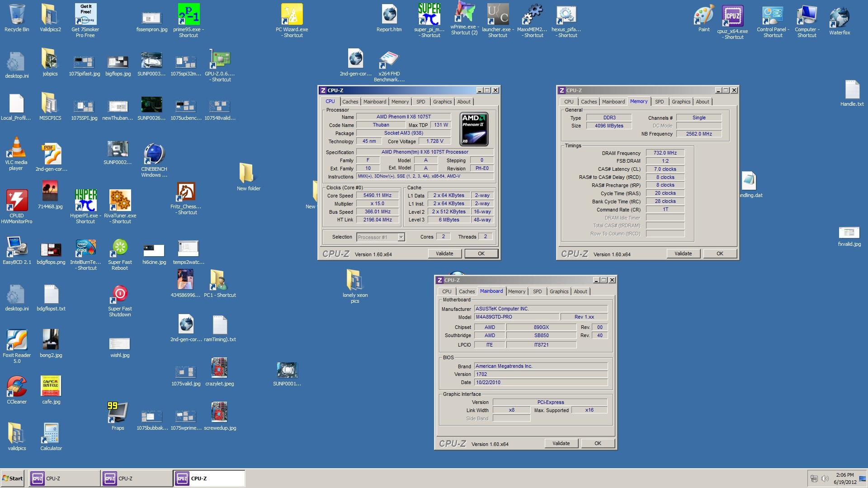Open the cafe.jpg desktop thumbnail
The width and height of the screenshot is (868, 488).
coord(51,390)
